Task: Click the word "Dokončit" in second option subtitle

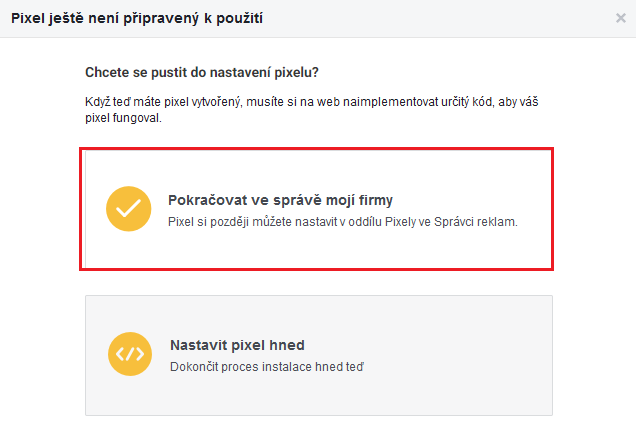Action: 195,367
